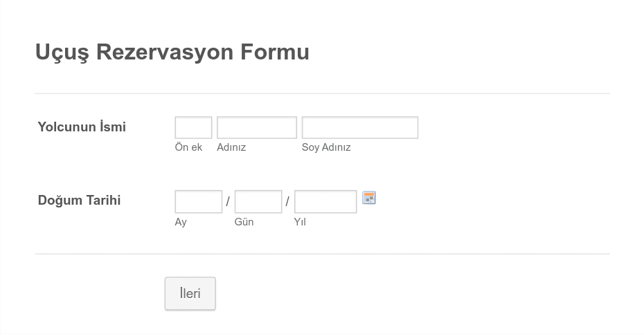Viewport: 644px width, 334px height.
Task: Click the Yıl sub-label text
Action: pos(300,222)
